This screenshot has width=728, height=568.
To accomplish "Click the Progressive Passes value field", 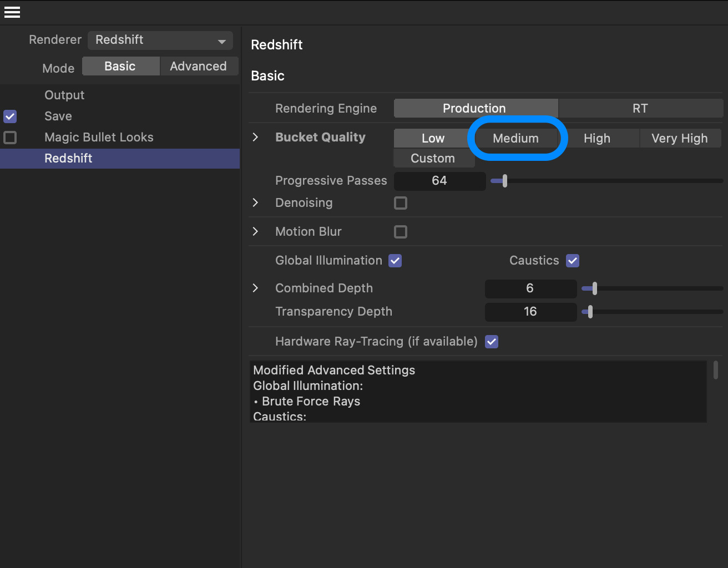I will click(x=439, y=181).
